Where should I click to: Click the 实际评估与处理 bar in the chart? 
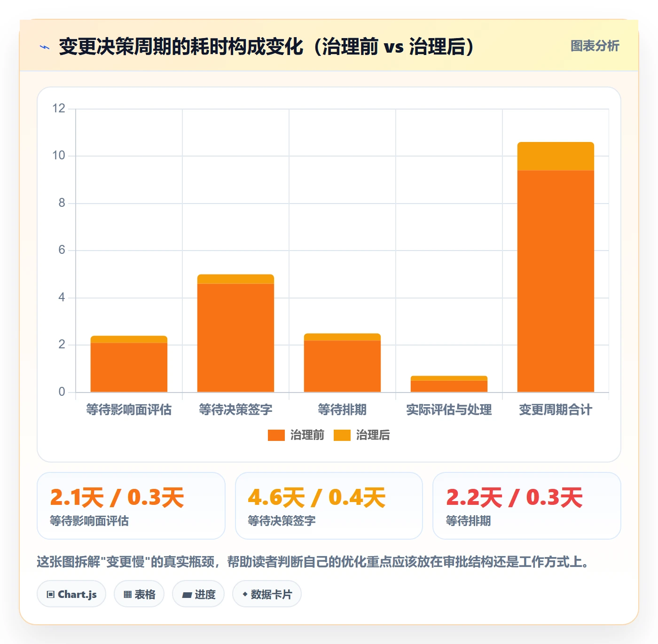click(449, 384)
